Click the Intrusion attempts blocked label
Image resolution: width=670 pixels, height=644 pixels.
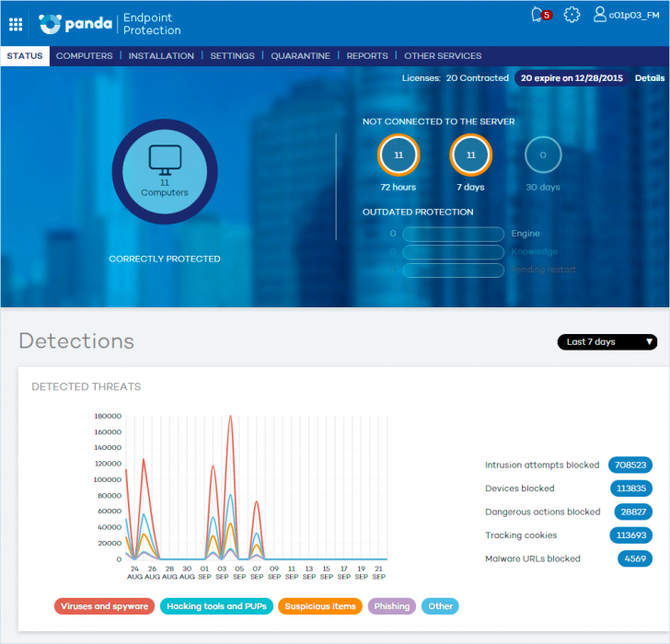(542, 466)
